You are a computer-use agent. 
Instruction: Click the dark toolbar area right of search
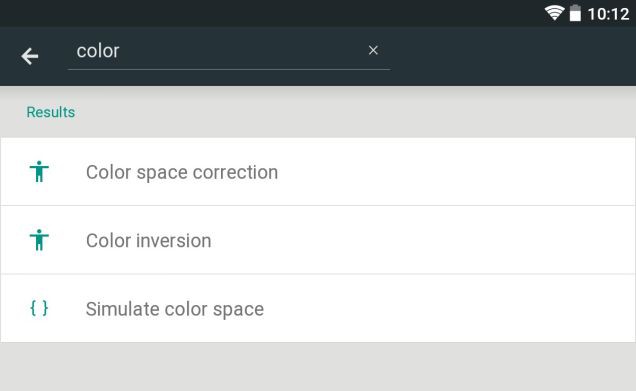pyautogui.click(x=513, y=56)
